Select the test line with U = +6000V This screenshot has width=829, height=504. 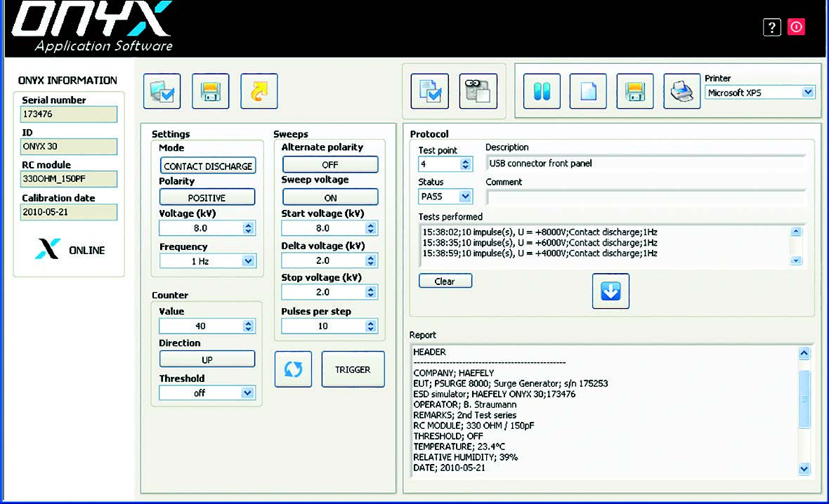coord(540,242)
